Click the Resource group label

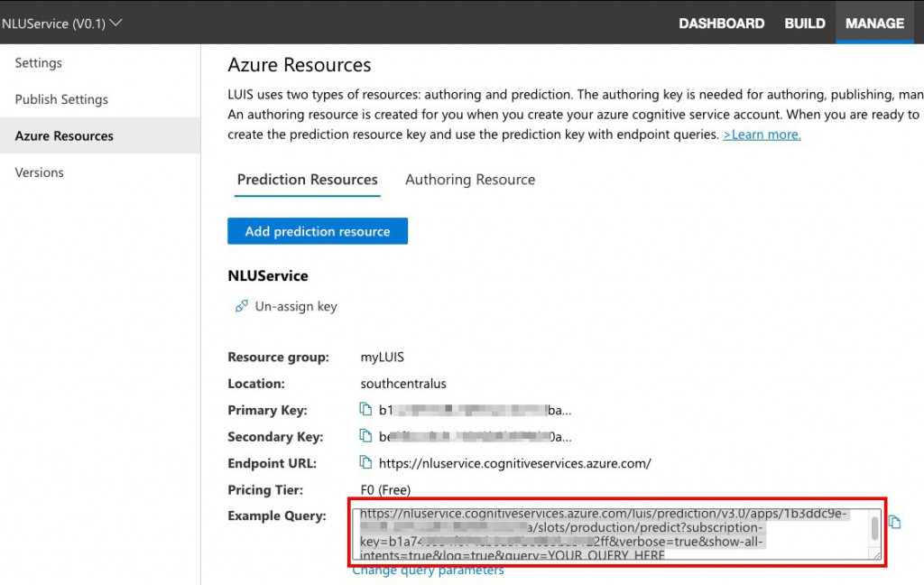(278, 357)
